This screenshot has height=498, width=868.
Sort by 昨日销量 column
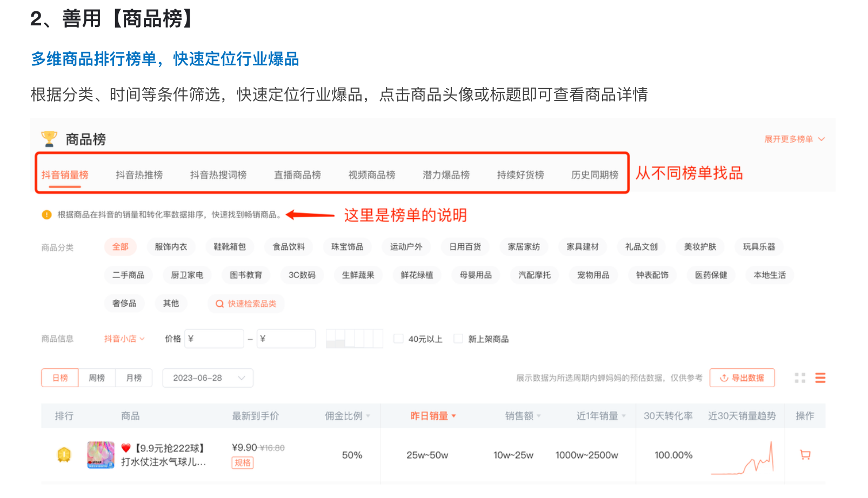(x=433, y=416)
